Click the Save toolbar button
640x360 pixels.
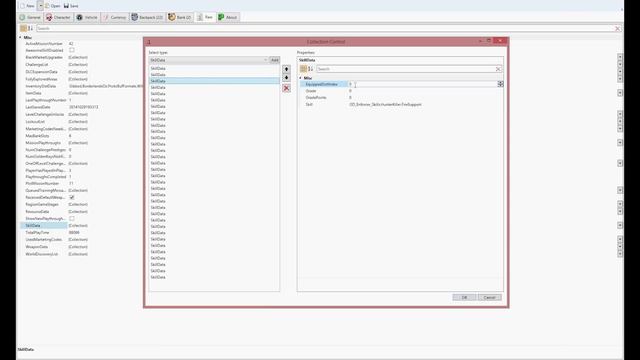(x=71, y=6)
